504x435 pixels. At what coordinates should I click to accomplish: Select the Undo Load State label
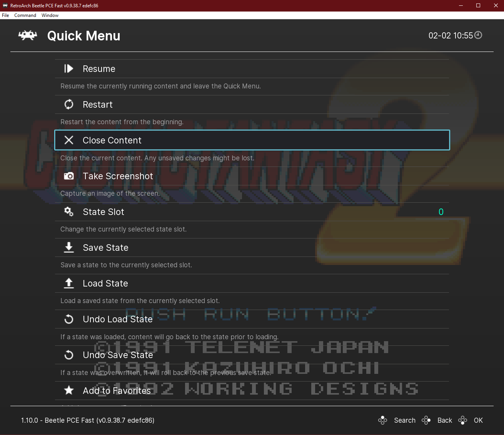coord(118,319)
